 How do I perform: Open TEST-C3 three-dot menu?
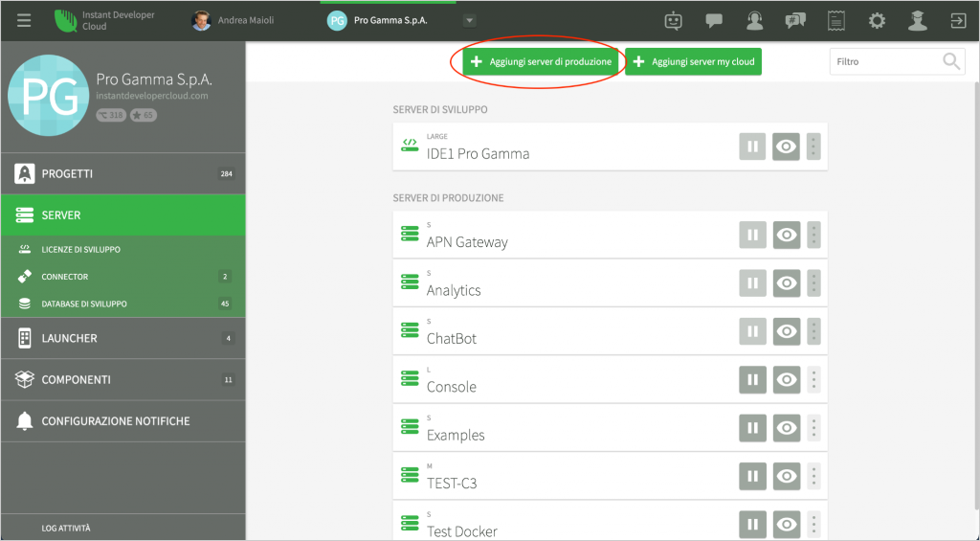[x=813, y=476]
